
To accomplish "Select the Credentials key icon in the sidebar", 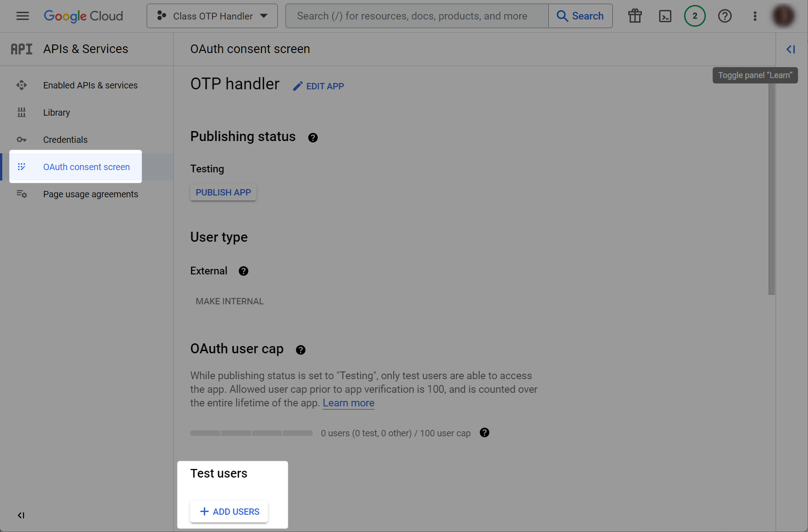I will (22, 139).
